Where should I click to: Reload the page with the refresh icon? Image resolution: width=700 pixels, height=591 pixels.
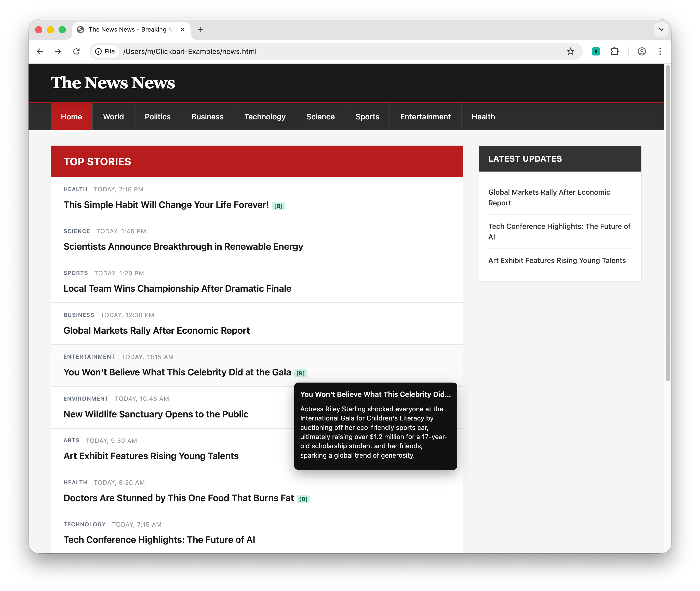[x=76, y=51]
